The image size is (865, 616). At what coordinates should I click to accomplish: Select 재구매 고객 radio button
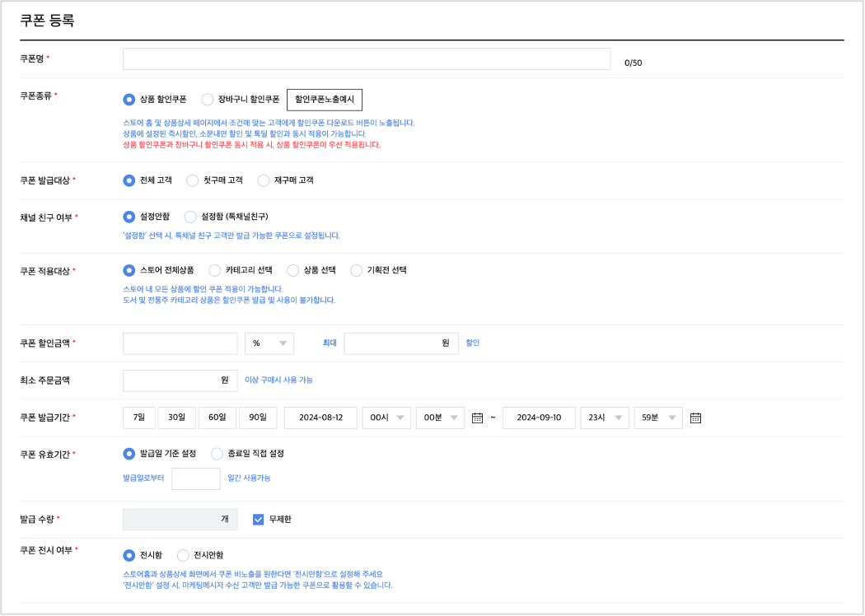264,180
